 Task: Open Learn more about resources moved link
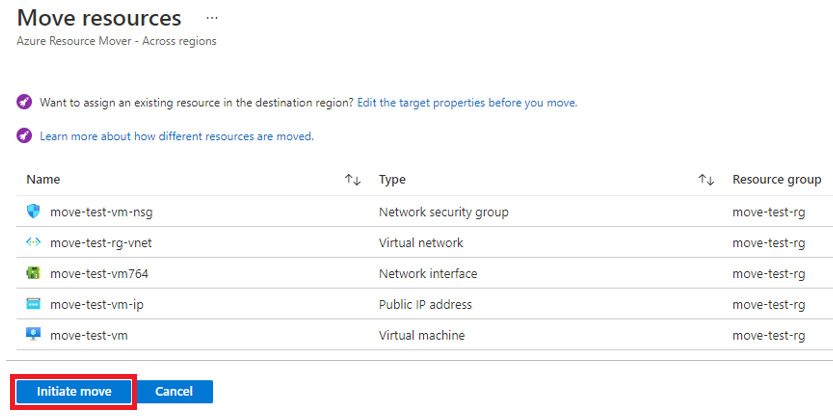click(177, 137)
